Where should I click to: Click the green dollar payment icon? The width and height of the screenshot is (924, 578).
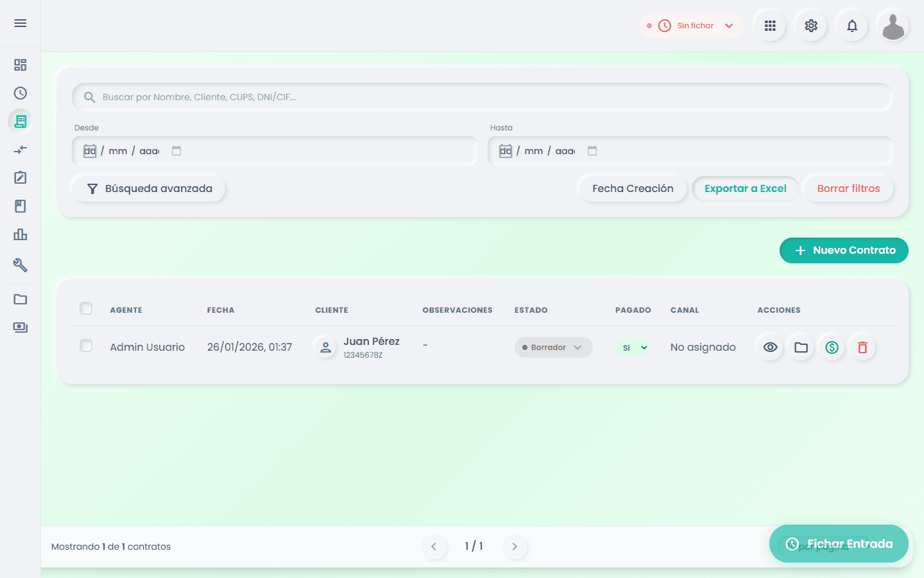click(x=832, y=347)
